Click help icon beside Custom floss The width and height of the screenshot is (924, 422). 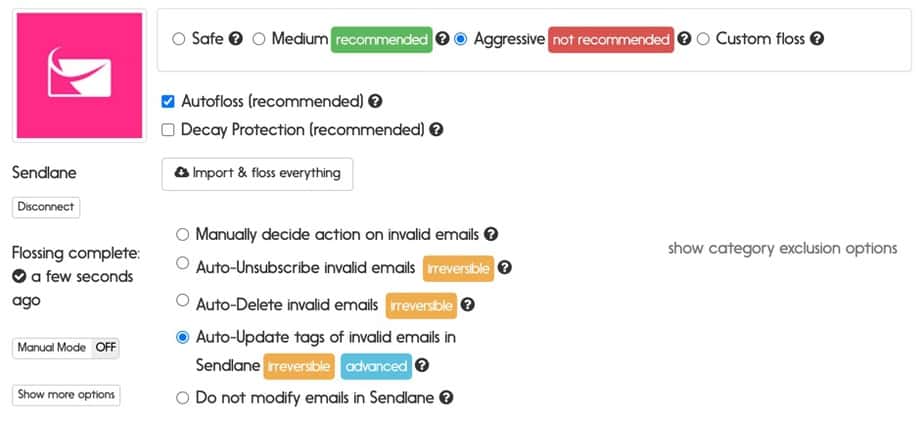pyautogui.click(x=816, y=39)
